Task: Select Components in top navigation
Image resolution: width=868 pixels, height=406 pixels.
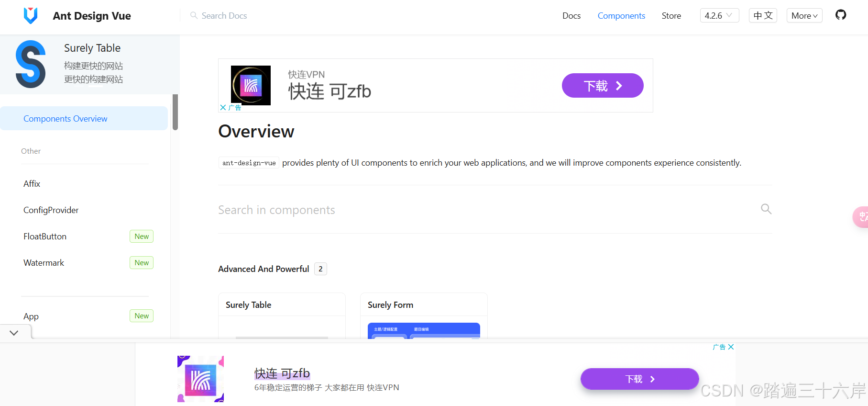Action: click(621, 16)
